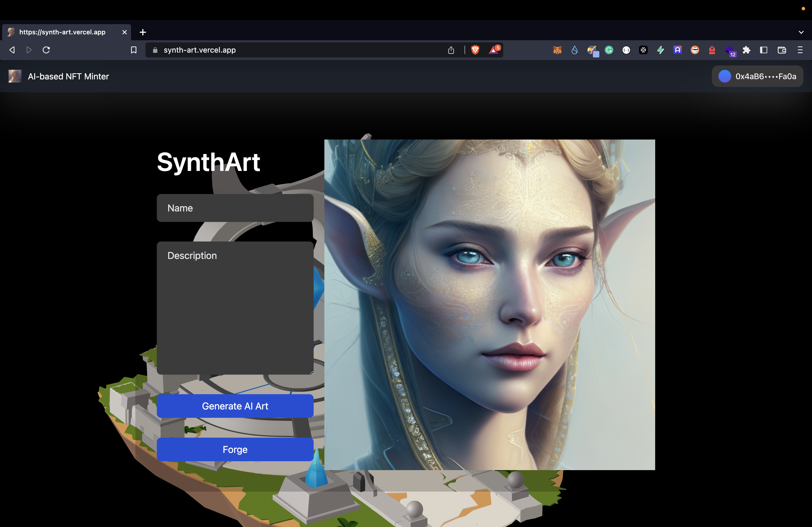Open the MetaMask fox extension

click(x=557, y=50)
